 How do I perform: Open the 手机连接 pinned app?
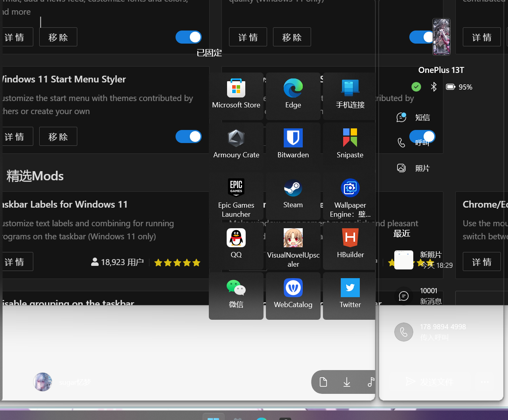(x=350, y=96)
